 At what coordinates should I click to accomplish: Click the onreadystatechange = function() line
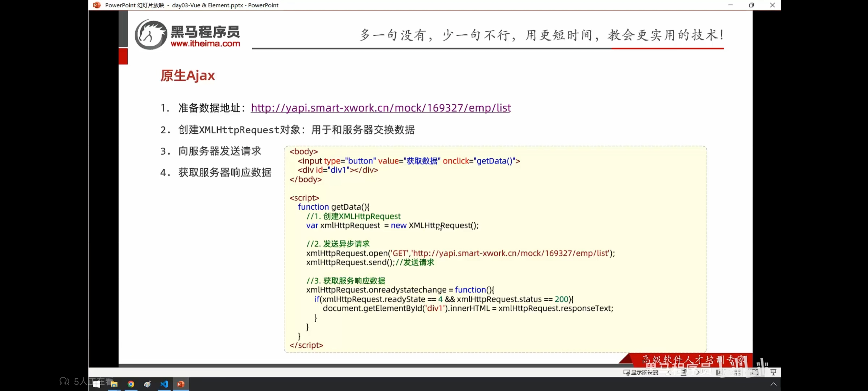pos(400,290)
